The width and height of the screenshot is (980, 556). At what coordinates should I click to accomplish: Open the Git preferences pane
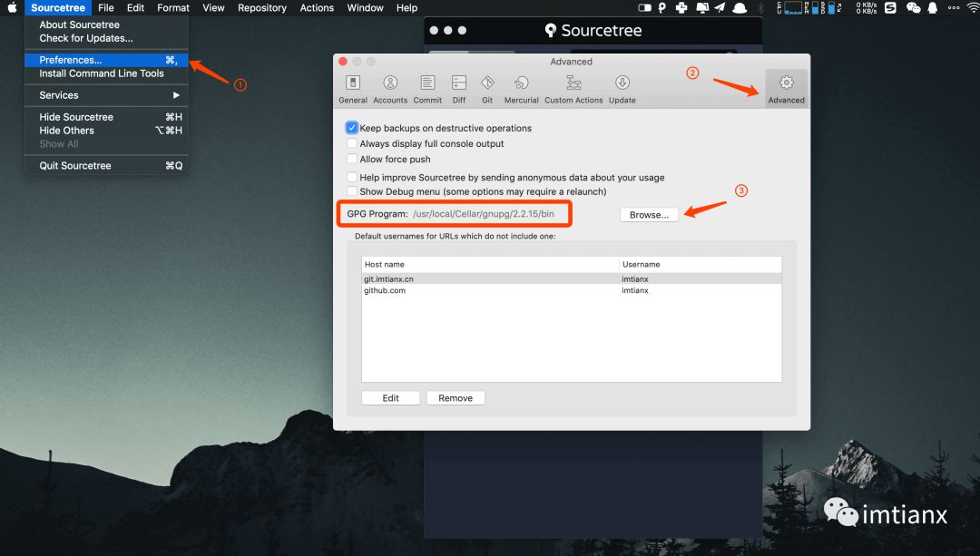tap(487, 89)
